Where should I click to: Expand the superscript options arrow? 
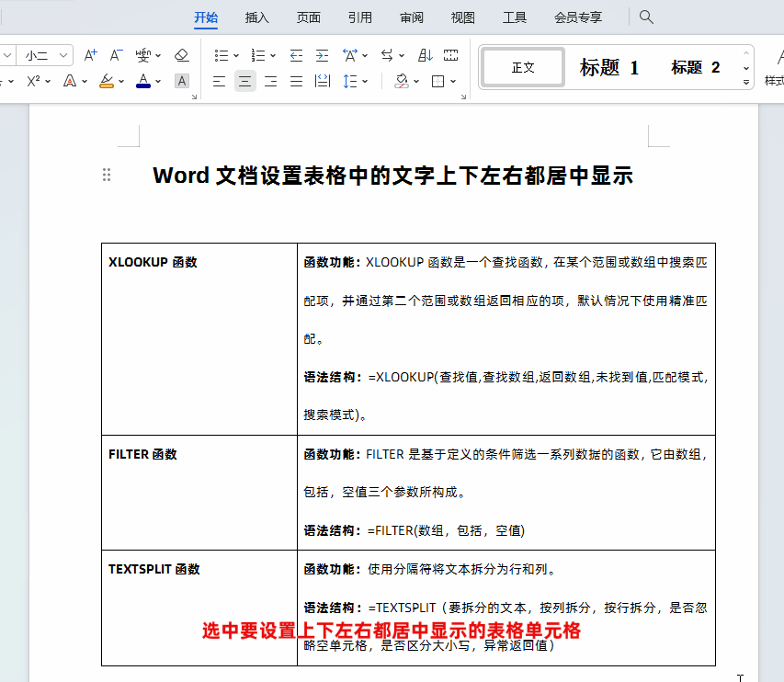point(48,81)
